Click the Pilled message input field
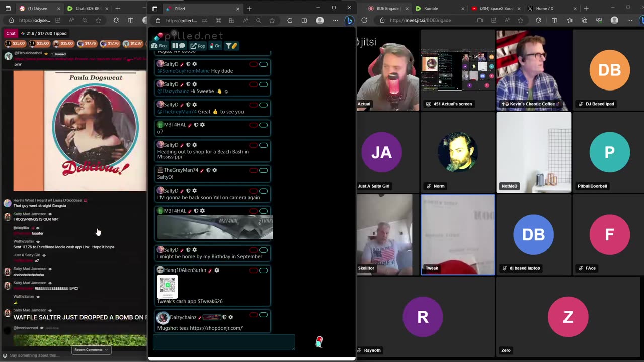The width and height of the screenshot is (644, 362). pos(224,342)
